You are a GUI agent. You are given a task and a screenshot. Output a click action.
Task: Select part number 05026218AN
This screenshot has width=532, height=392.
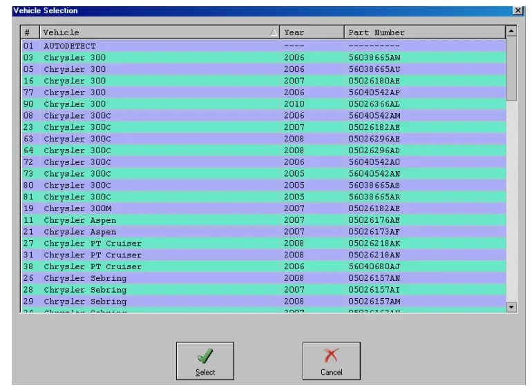(374, 255)
